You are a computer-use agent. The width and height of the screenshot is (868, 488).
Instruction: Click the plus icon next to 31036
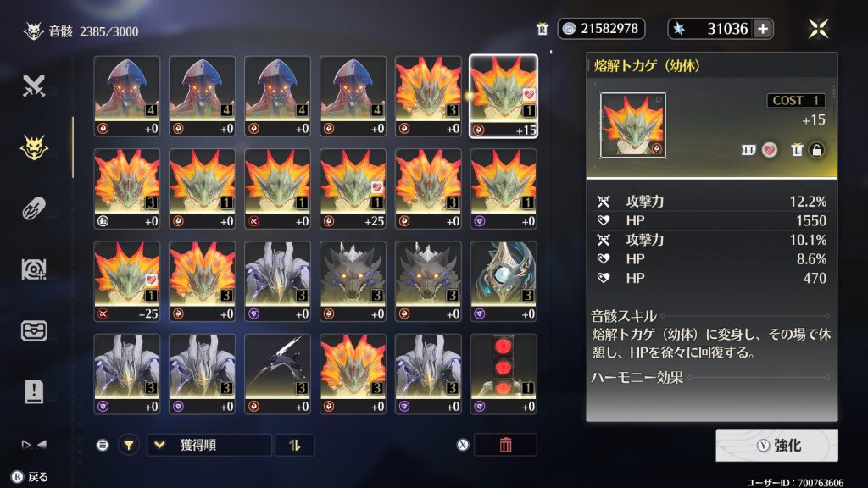763,29
